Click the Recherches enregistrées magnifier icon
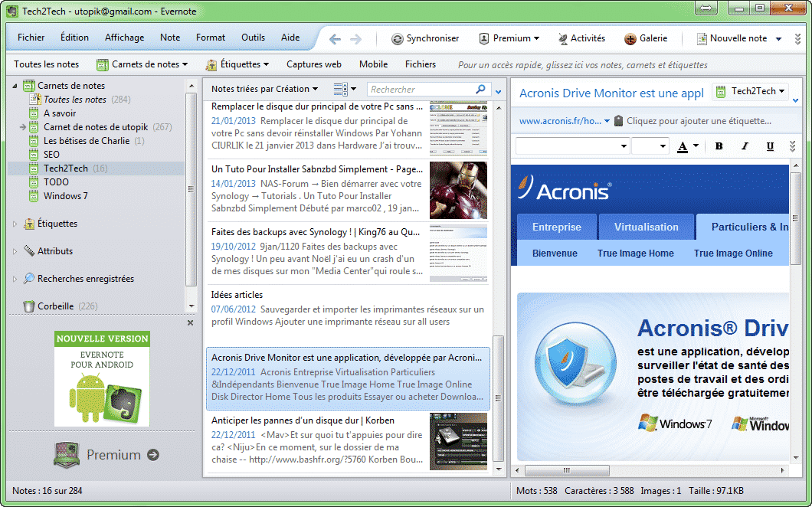Screen dimensions: 812x507 [29, 279]
